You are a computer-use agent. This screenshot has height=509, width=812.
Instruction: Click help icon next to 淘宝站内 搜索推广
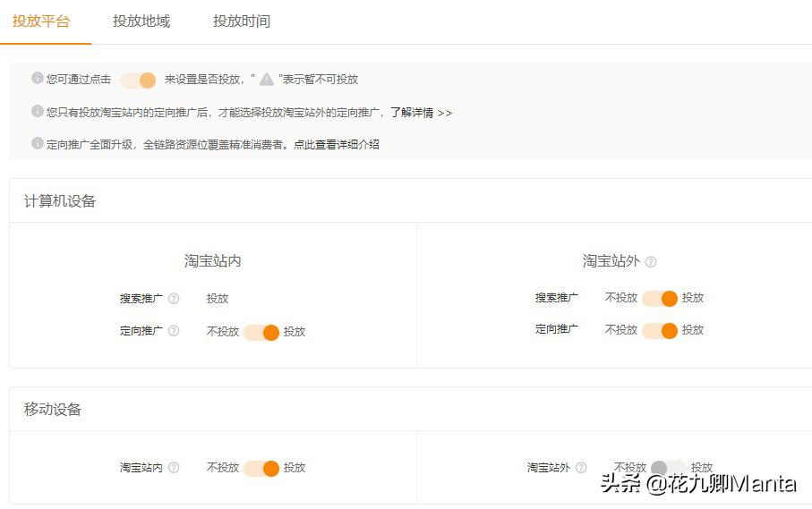click(x=174, y=299)
